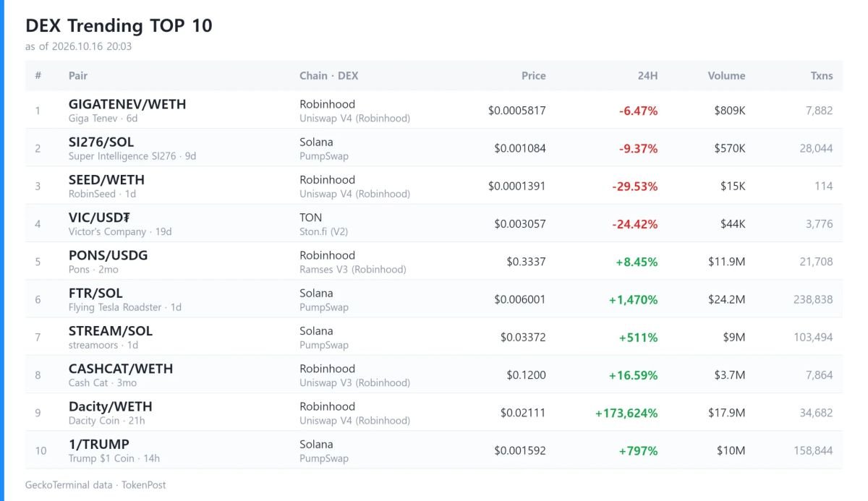868x501 pixels.
Task: Click the $0.3337 price value
Action: click(x=527, y=262)
